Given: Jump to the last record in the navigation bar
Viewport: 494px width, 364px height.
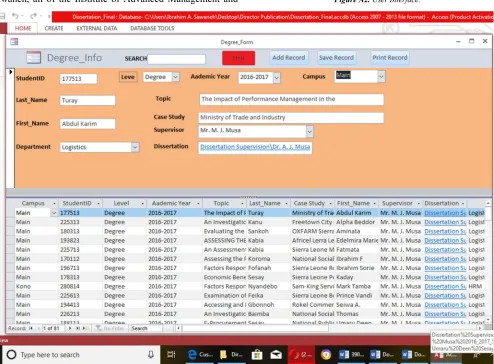Looking at the screenshot, I should point(78,328).
